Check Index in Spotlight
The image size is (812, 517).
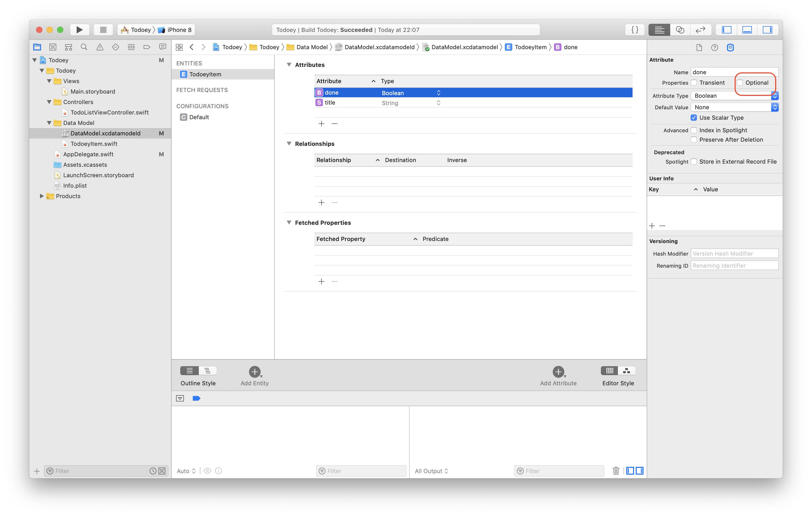694,130
